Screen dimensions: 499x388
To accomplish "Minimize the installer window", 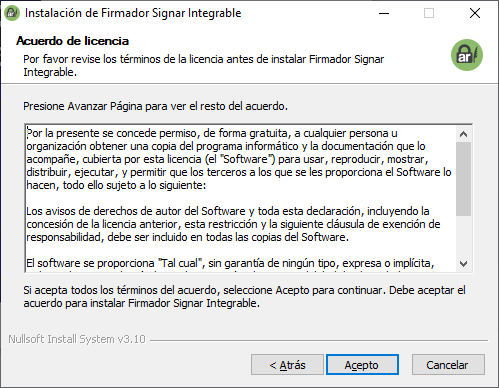I will pyautogui.click(x=384, y=13).
